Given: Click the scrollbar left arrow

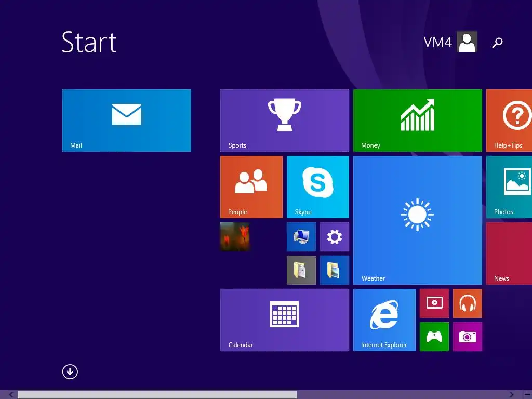Looking at the screenshot, I should (11, 395).
